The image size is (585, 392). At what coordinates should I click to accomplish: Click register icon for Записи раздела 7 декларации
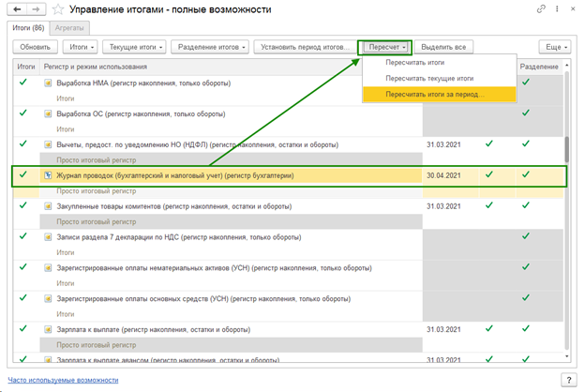[48, 236]
